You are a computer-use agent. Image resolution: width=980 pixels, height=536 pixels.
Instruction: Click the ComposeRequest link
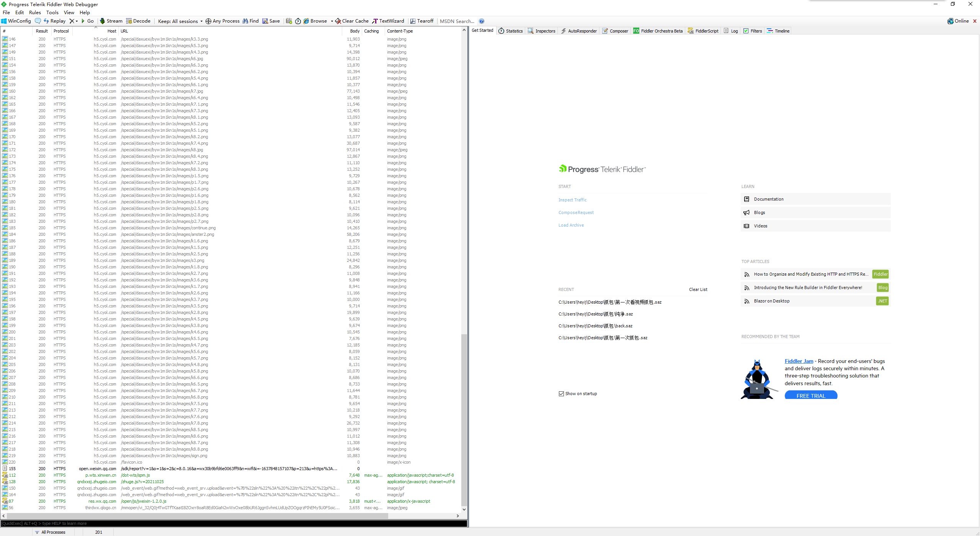tap(576, 212)
